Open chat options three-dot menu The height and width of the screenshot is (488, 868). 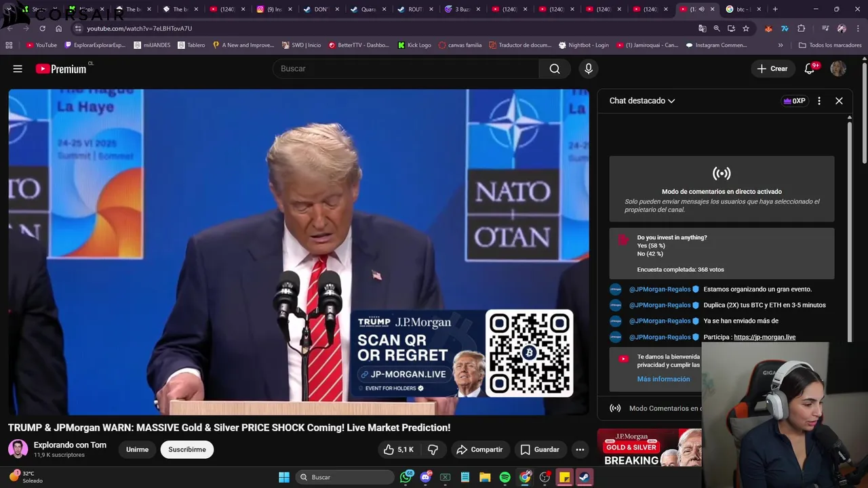[819, 101]
